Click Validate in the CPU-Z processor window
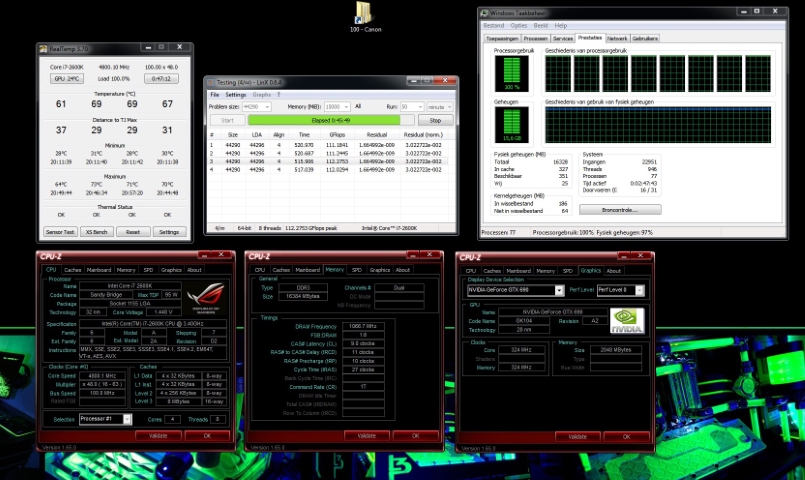This screenshot has height=480, width=805. point(158,435)
